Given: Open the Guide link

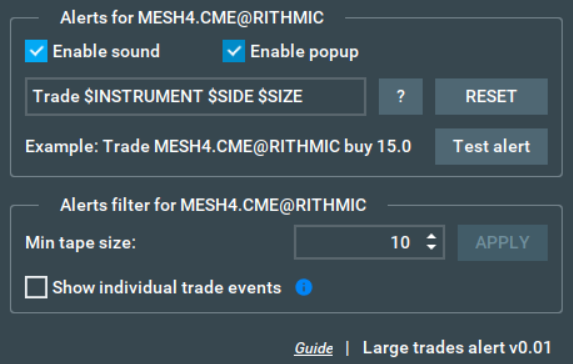Looking at the screenshot, I should pos(314,348).
